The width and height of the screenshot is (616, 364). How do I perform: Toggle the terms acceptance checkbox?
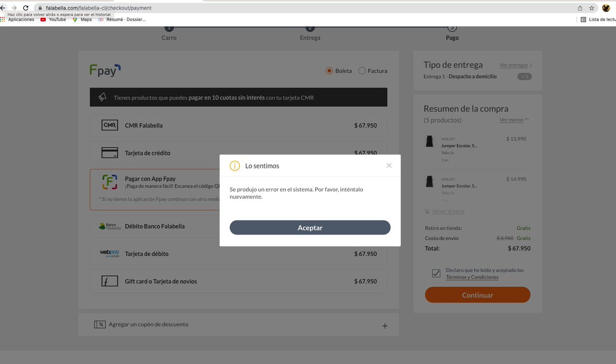click(x=436, y=273)
